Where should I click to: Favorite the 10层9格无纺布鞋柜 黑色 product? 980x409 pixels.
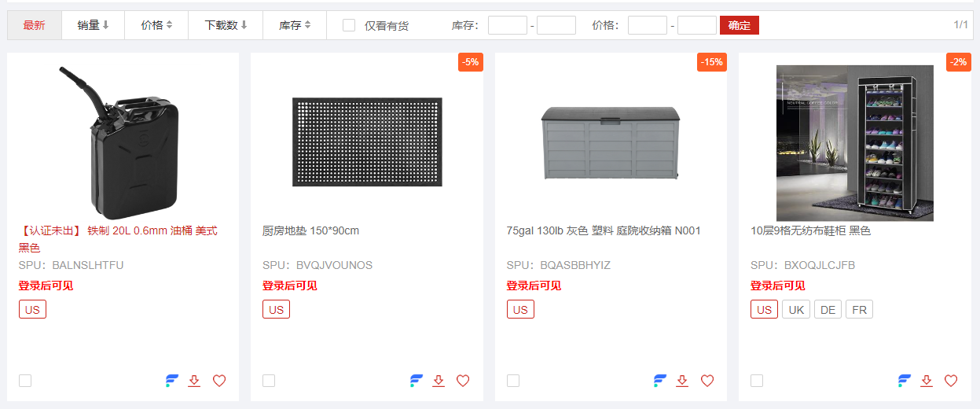[951, 381]
